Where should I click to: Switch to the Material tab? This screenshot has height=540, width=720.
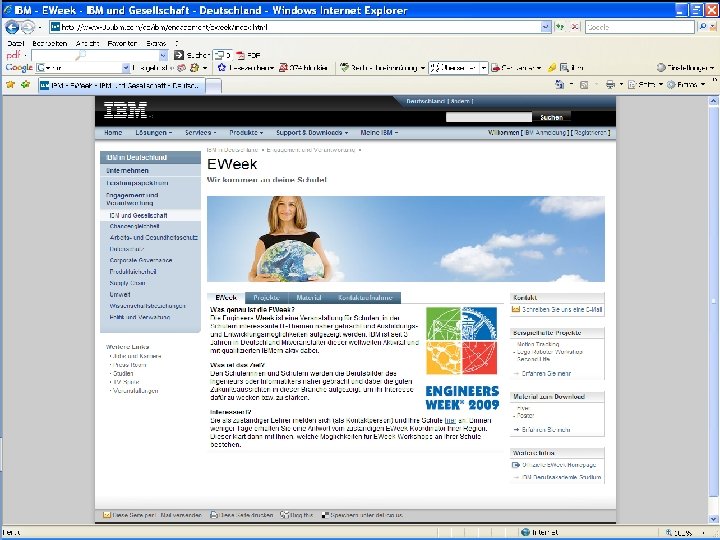point(309,298)
